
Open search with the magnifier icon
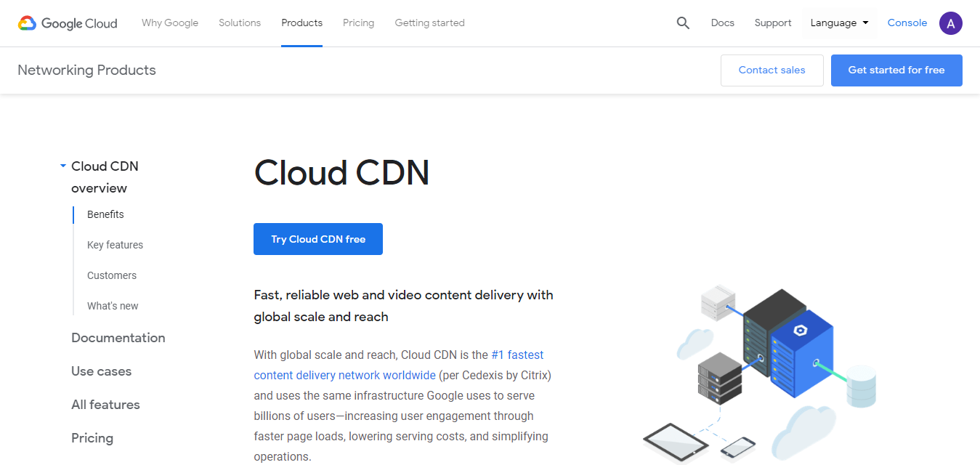coord(683,23)
